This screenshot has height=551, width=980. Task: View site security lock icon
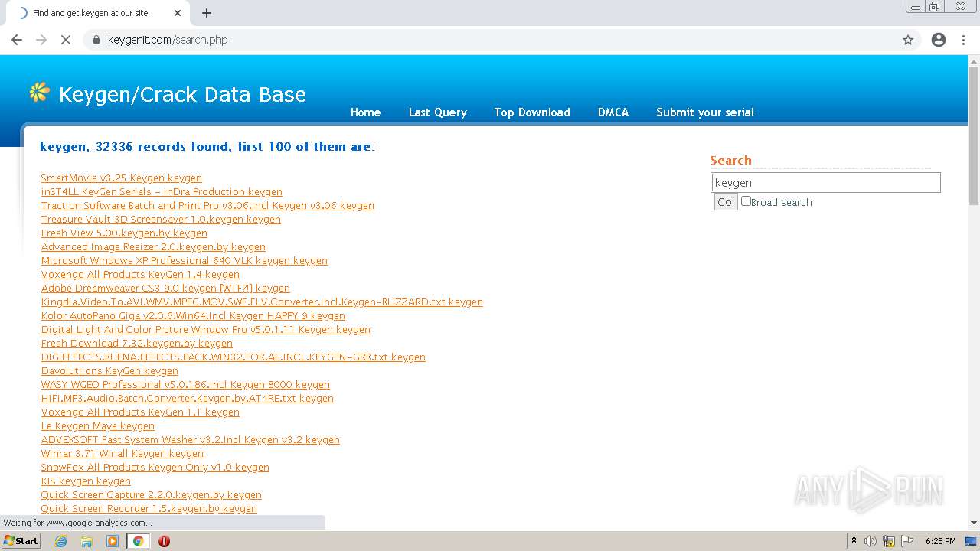(x=96, y=40)
